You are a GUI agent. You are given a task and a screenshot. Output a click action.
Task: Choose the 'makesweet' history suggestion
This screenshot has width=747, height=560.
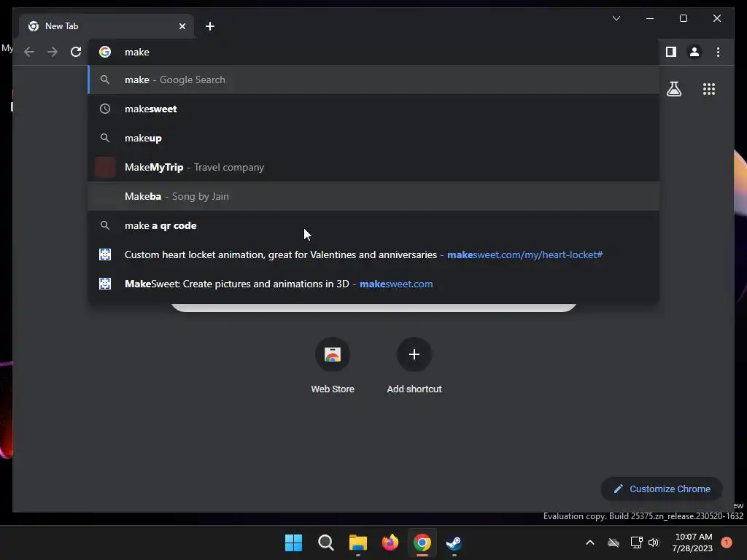click(374, 109)
